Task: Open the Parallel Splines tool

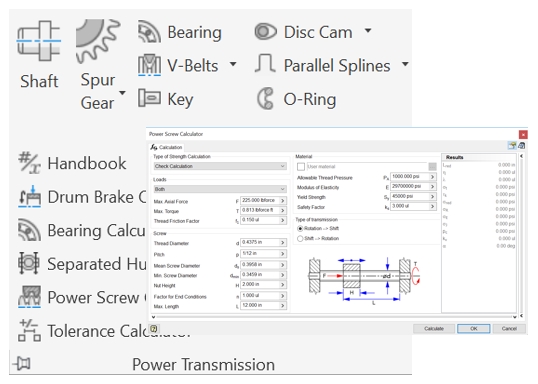Action: (323, 65)
